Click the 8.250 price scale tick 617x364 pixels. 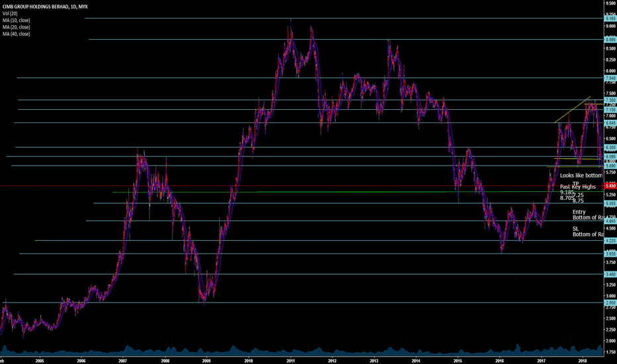pos(610,60)
